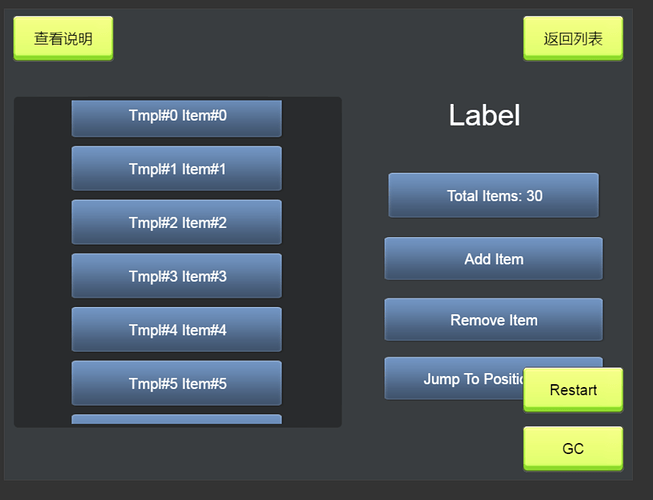Select list entry Tmpl#0 Item#0
Screen dimensions: 653x500
tap(176, 117)
